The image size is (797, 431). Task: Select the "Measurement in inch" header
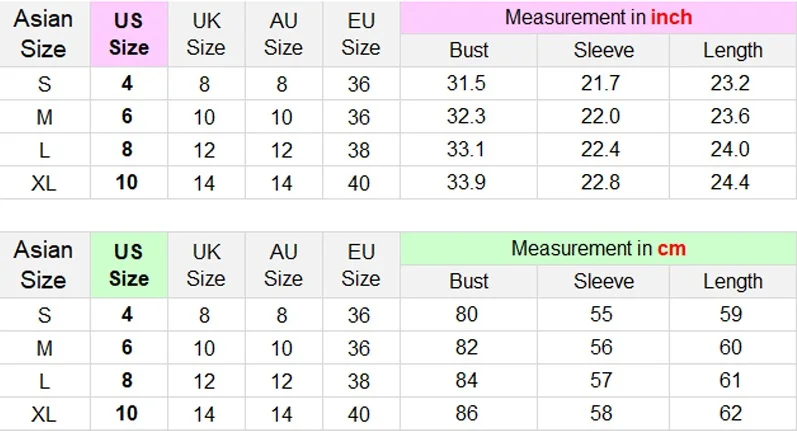[x=598, y=18]
